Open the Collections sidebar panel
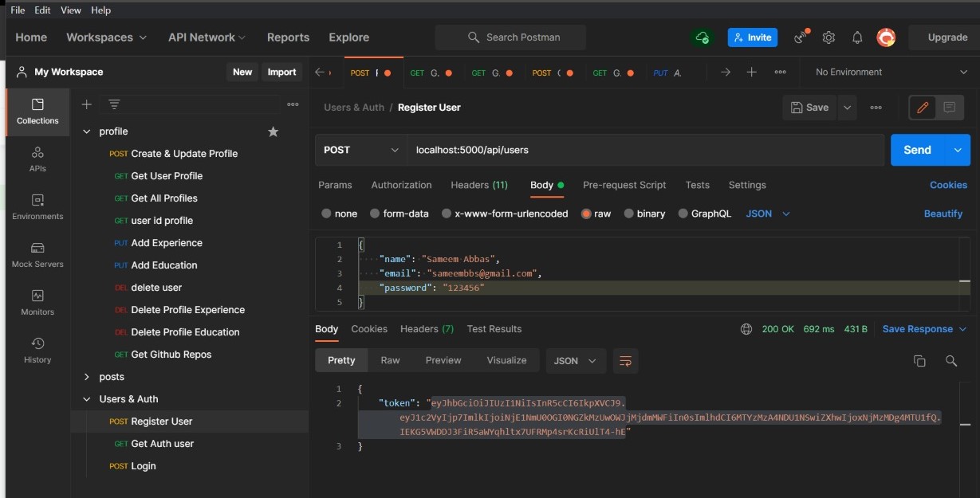Image resolution: width=980 pixels, height=498 pixels. point(37,112)
